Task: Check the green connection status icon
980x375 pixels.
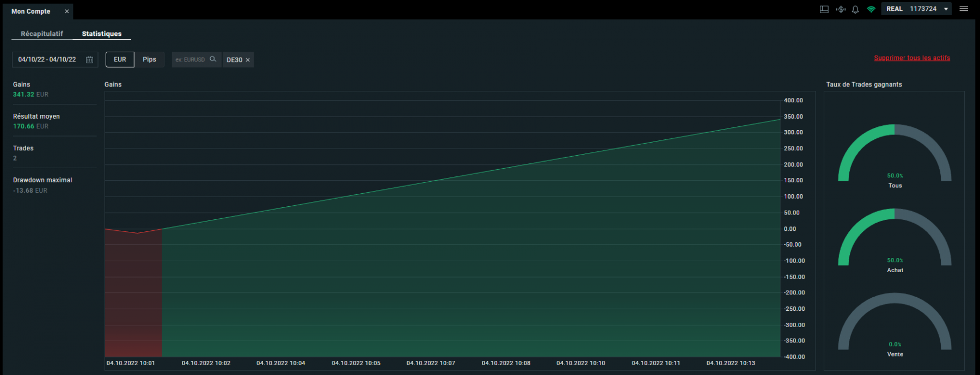Action: click(x=871, y=9)
